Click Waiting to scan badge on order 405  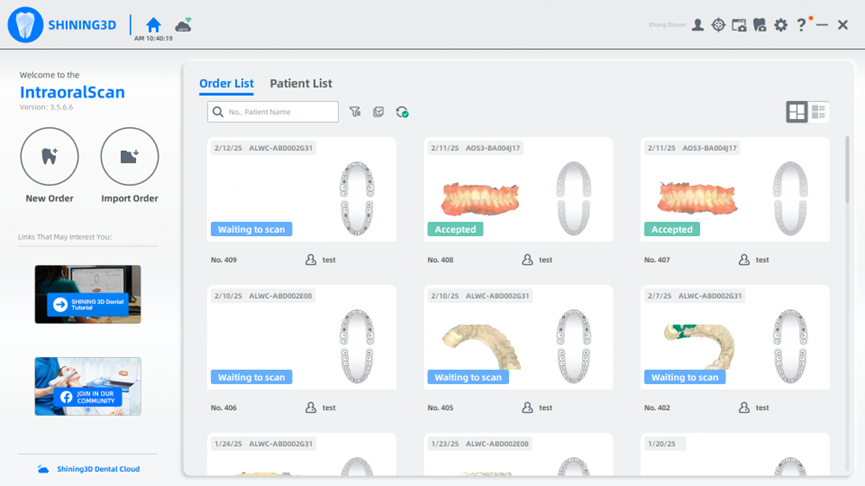click(x=468, y=377)
